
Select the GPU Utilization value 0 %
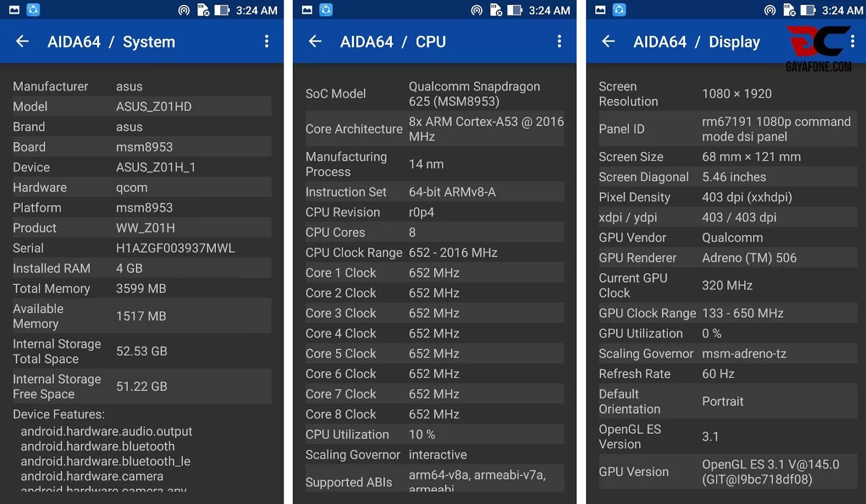pyautogui.click(x=711, y=334)
